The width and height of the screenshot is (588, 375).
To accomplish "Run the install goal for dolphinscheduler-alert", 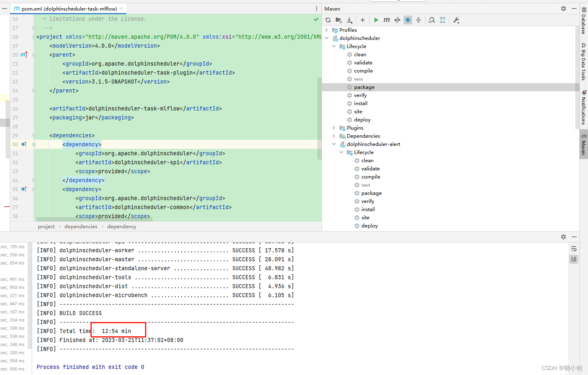I will [369, 209].
